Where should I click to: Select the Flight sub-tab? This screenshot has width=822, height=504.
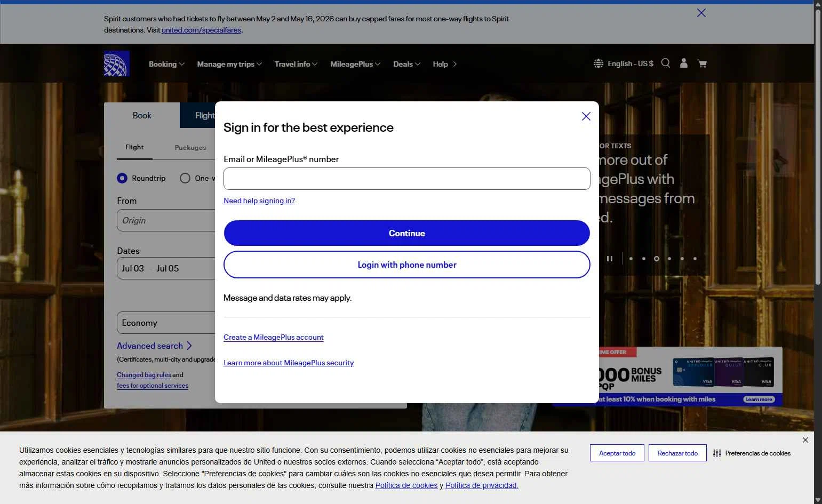click(134, 147)
